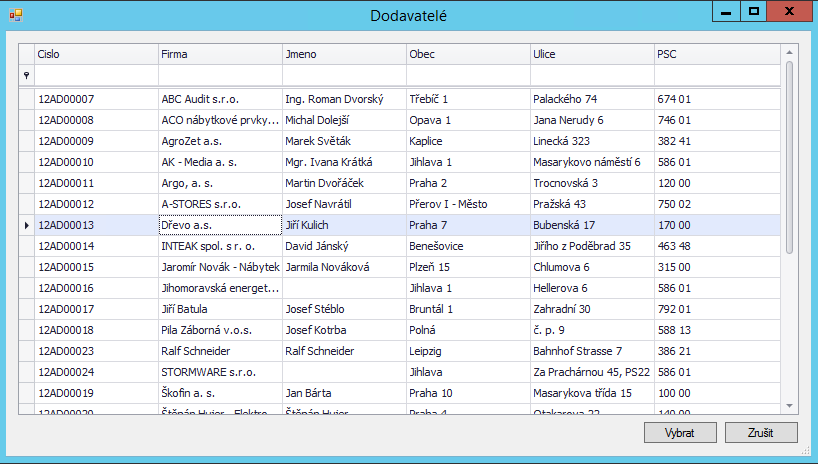Select Linecká 323 cell

[x=593, y=141]
